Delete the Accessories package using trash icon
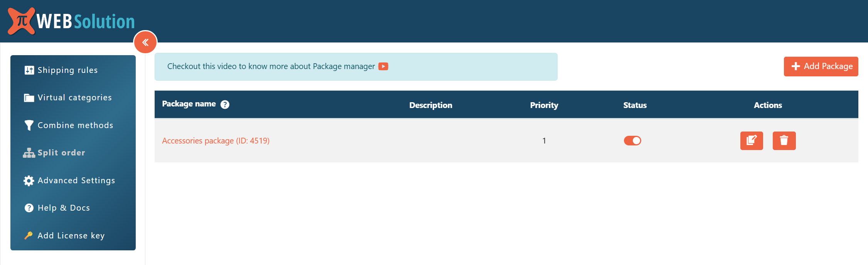 [784, 140]
